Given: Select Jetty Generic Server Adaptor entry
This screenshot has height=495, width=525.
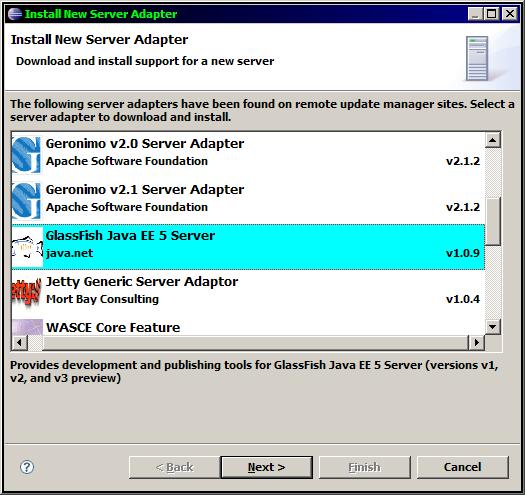Looking at the screenshot, I should (x=248, y=292).
